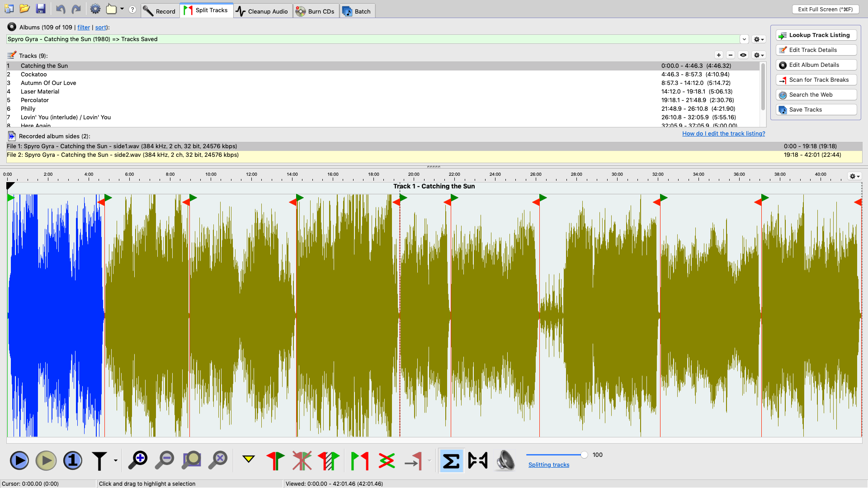Click the albums sort link
This screenshot has height=488, width=868.
100,27
